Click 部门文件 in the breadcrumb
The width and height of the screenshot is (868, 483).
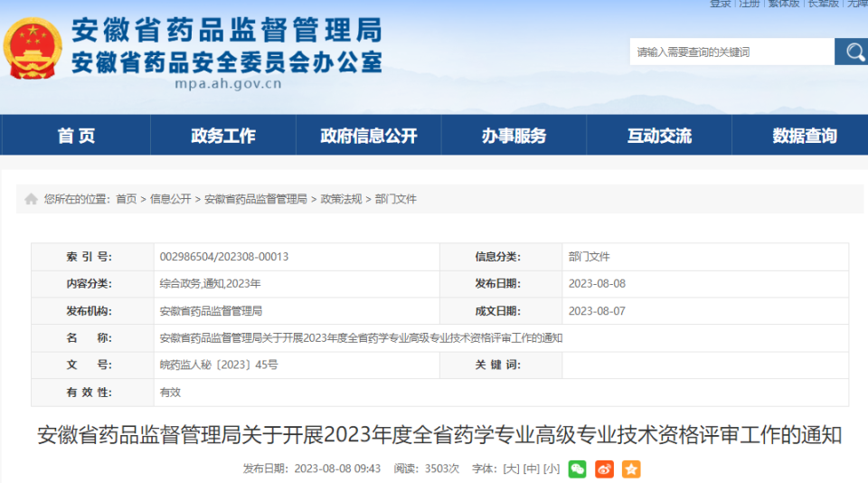click(x=396, y=199)
